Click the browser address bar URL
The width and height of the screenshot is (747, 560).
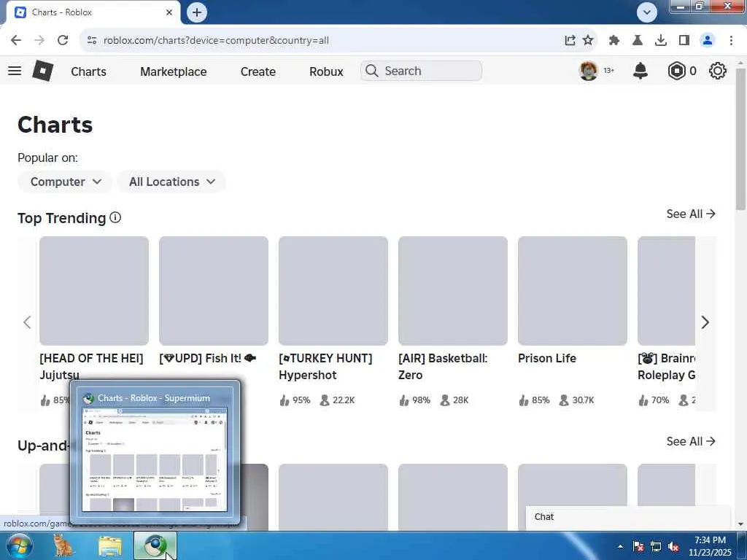(216, 41)
